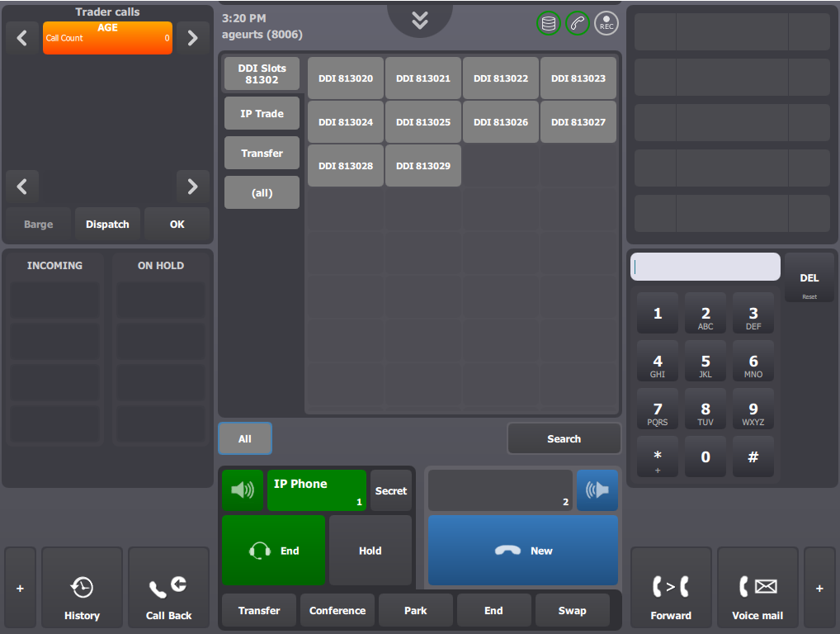
Task: Select the IP Phone line 1
Action: click(x=317, y=490)
